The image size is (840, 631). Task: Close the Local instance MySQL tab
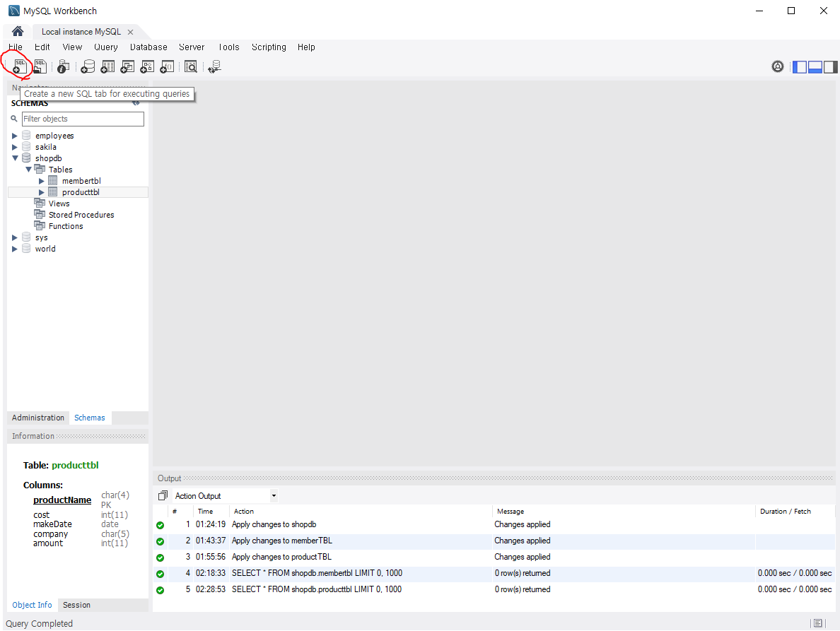tap(130, 32)
